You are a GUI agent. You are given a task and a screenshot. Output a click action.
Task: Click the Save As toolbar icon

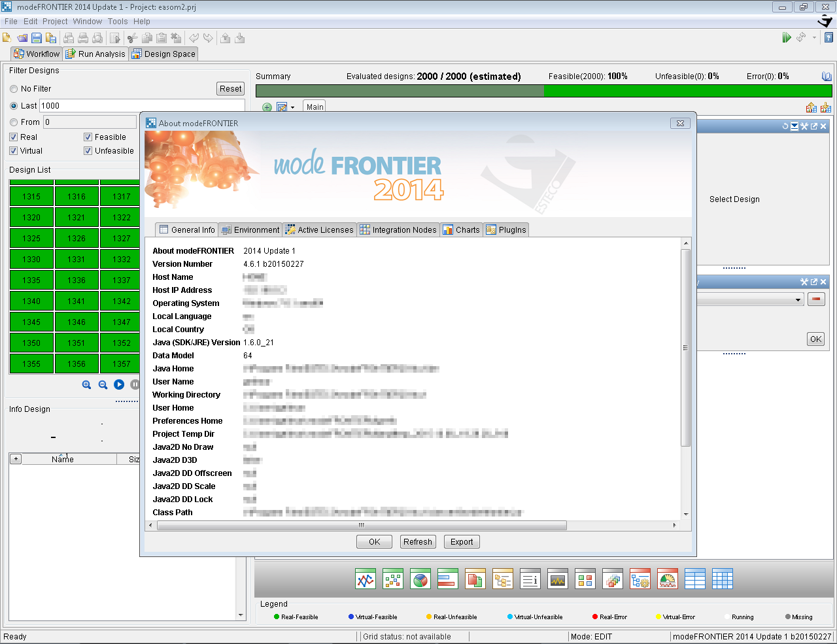click(x=50, y=38)
